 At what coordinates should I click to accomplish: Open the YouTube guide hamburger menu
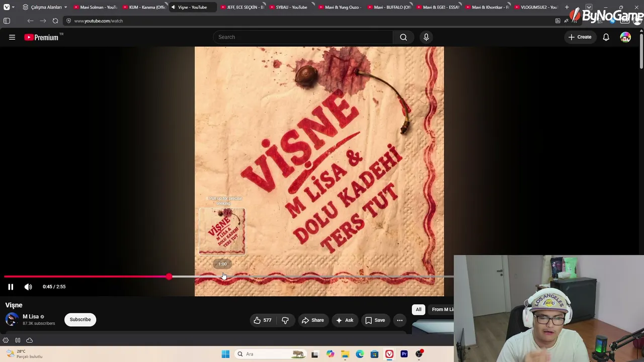(12, 37)
